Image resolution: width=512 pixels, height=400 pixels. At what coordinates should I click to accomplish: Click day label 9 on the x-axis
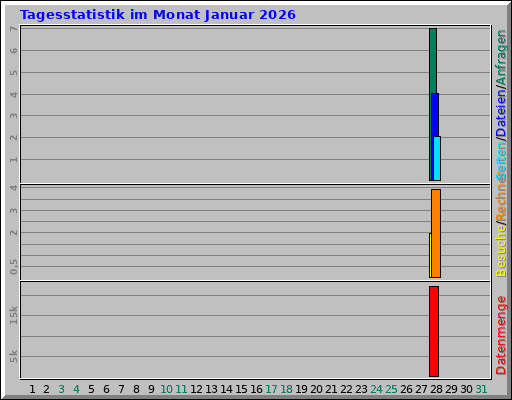point(151,389)
